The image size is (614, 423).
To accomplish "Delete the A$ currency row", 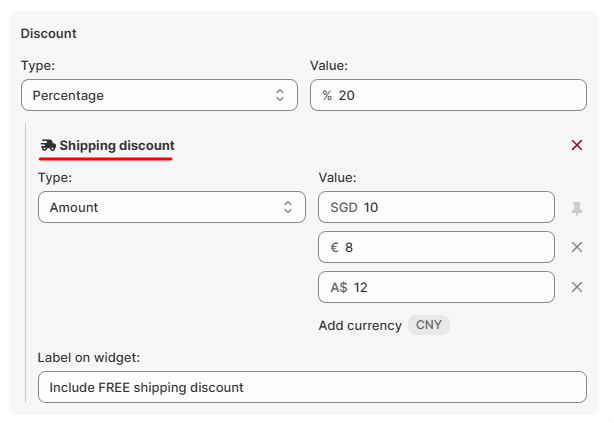I will coord(576,287).
